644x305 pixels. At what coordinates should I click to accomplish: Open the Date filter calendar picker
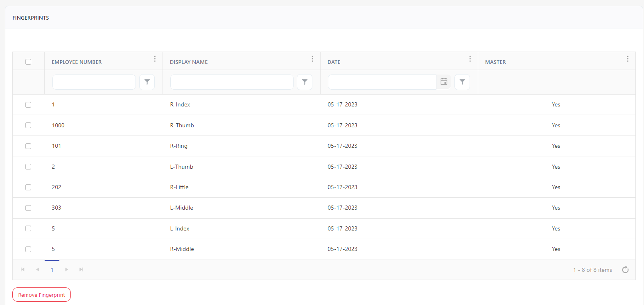(x=444, y=82)
